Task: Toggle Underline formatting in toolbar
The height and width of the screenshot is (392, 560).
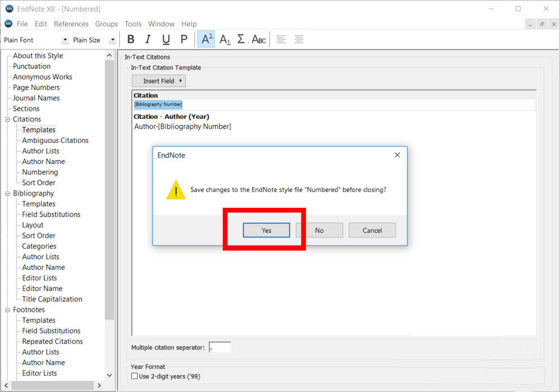Action: coord(166,39)
